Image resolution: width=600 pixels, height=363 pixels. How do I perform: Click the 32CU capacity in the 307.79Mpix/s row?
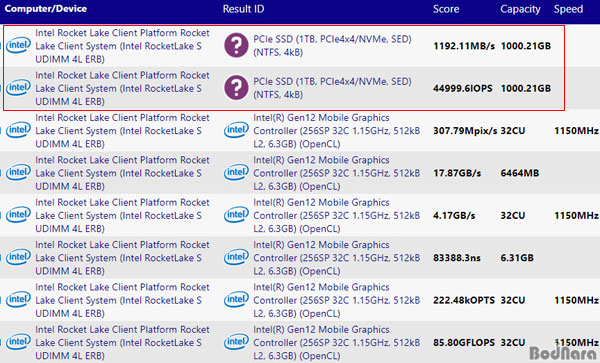pos(513,131)
